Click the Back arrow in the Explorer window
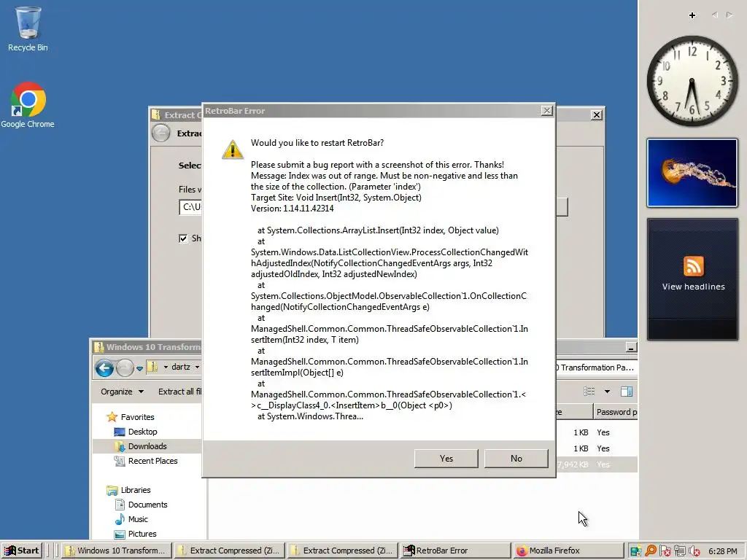The image size is (747, 560). point(104,367)
